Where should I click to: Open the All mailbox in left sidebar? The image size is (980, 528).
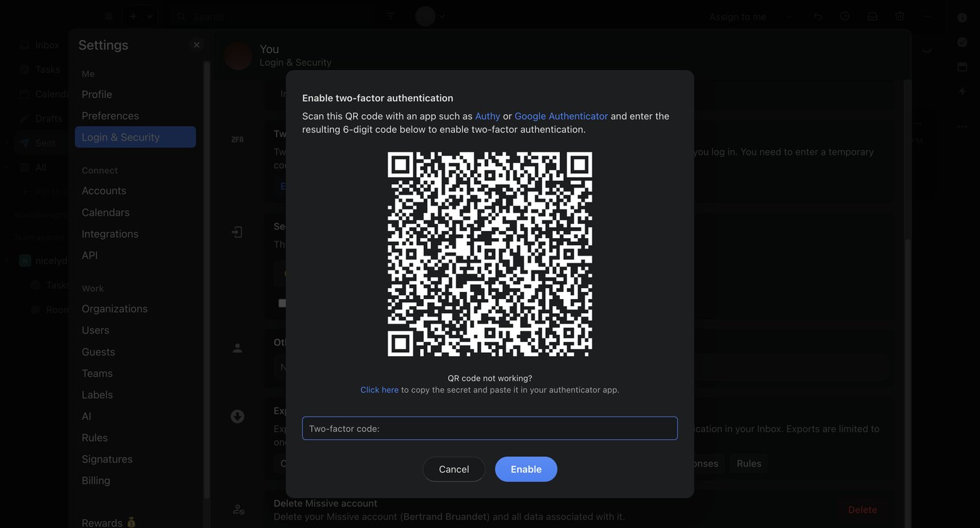point(40,167)
